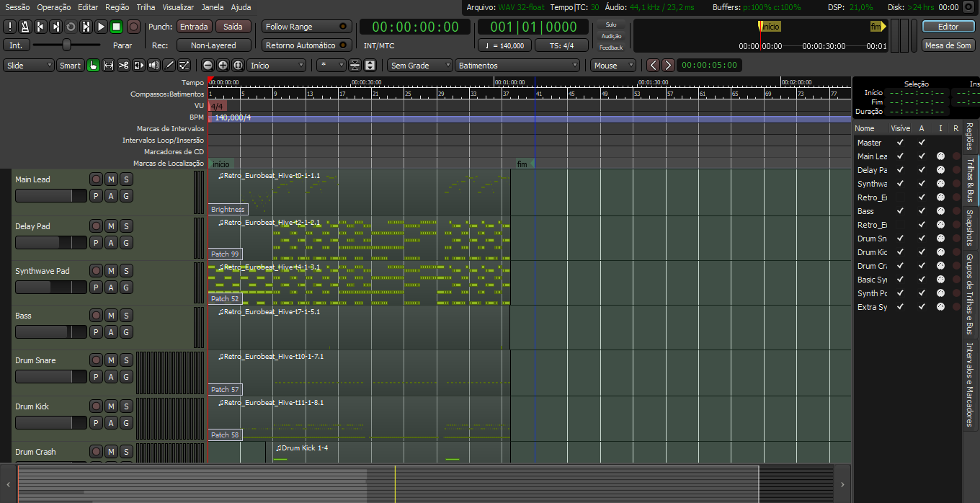Start playback with the play icon
980x503 pixels.
tap(101, 27)
